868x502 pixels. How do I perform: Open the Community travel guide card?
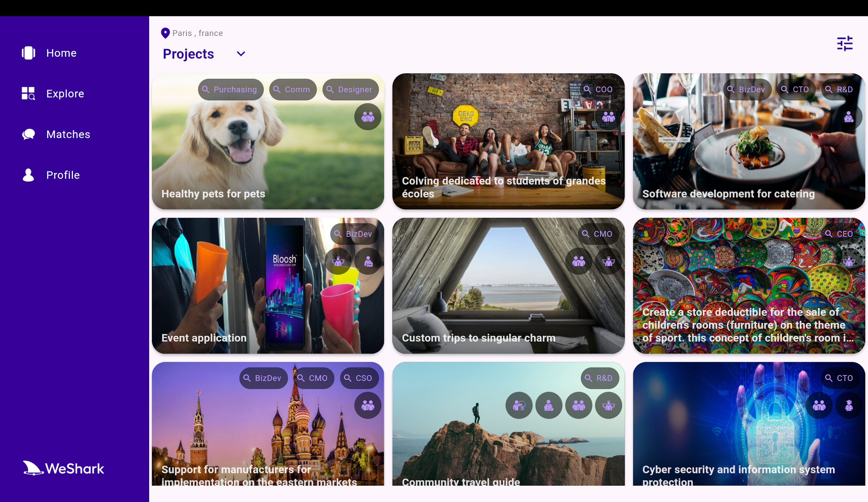(508, 424)
